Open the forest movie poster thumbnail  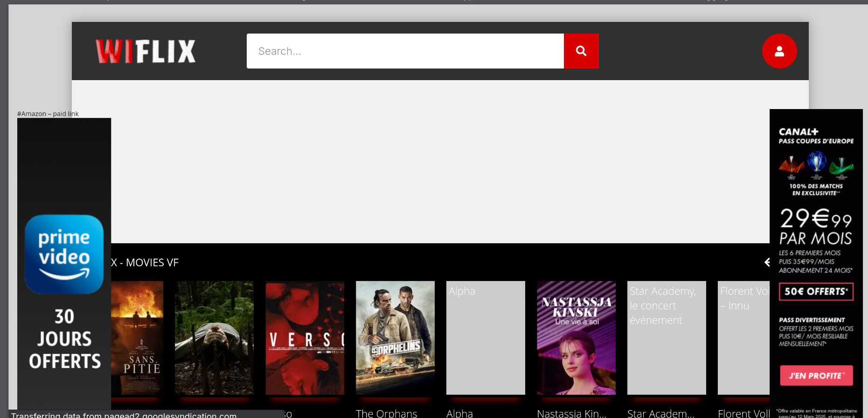click(214, 338)
